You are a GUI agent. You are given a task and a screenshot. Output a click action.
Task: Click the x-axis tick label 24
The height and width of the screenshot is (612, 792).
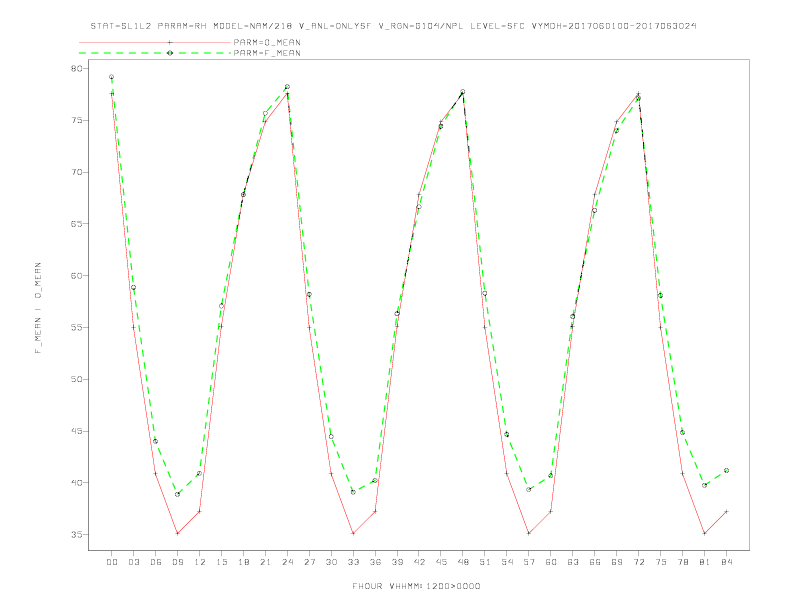(287, 562)
